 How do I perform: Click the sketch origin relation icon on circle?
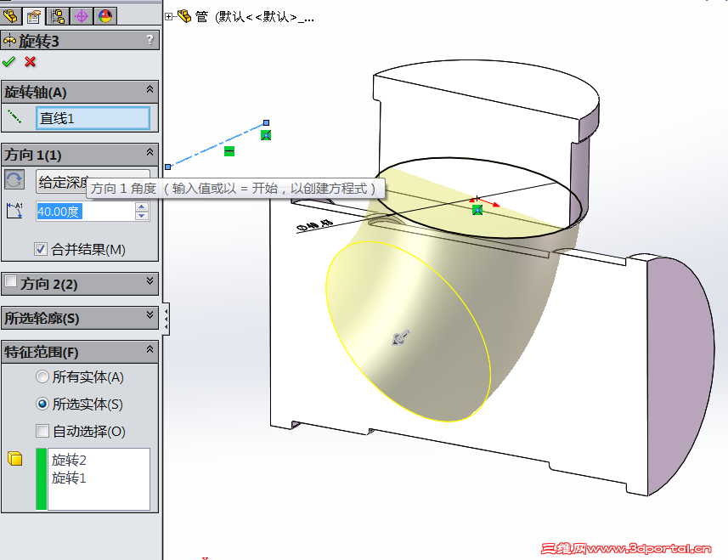tap(477, 211)
